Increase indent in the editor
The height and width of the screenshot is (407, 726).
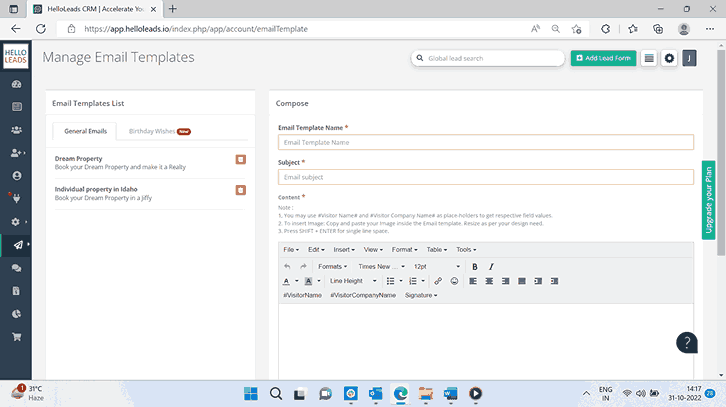tap(554, 281)
